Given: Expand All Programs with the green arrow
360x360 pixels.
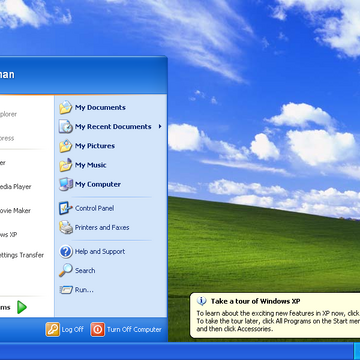Looking at the screenshot, I should click(22, 307).
